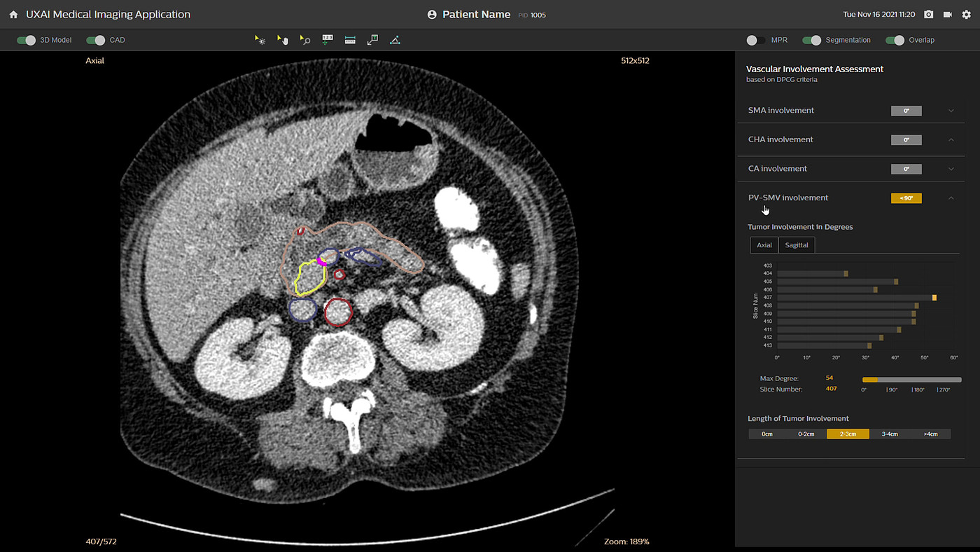
Task: Click the Zoom: 189% readout
Action: (626, 541)
